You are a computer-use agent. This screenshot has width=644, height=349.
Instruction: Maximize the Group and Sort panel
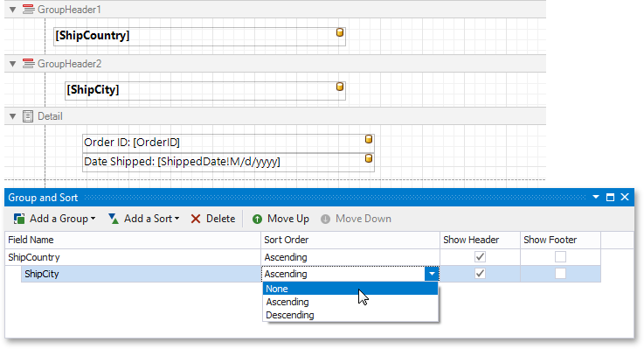click(x=610, y=198)
